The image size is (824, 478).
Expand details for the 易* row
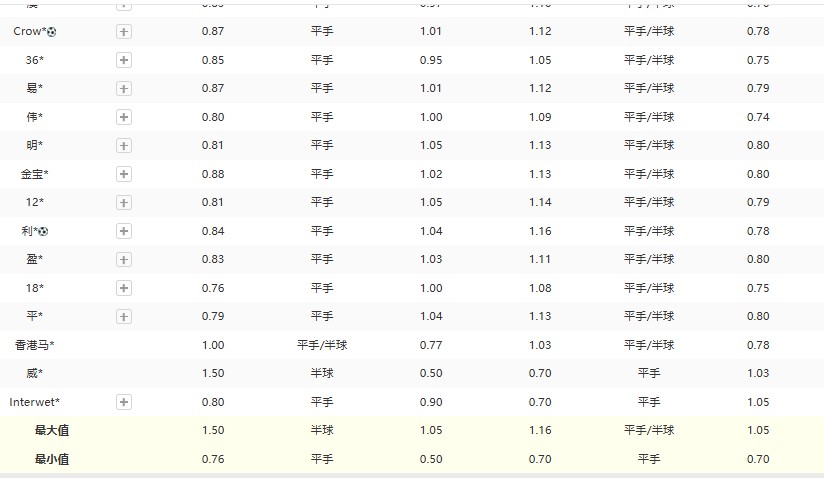point(124,89)
